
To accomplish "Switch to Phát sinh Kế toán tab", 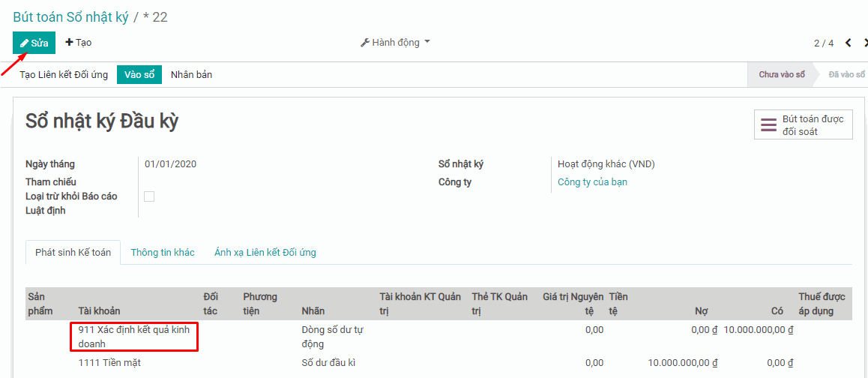I will 73,253.
